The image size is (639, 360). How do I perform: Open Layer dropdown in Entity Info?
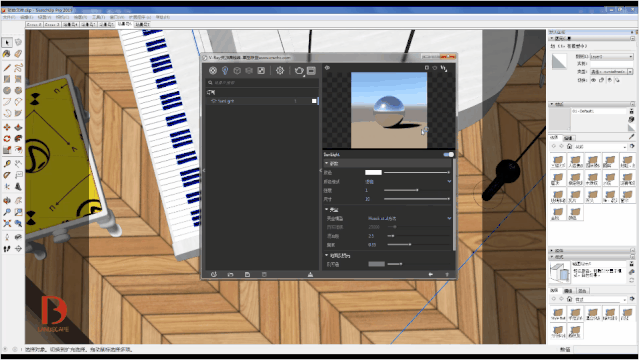pos(611,57)
